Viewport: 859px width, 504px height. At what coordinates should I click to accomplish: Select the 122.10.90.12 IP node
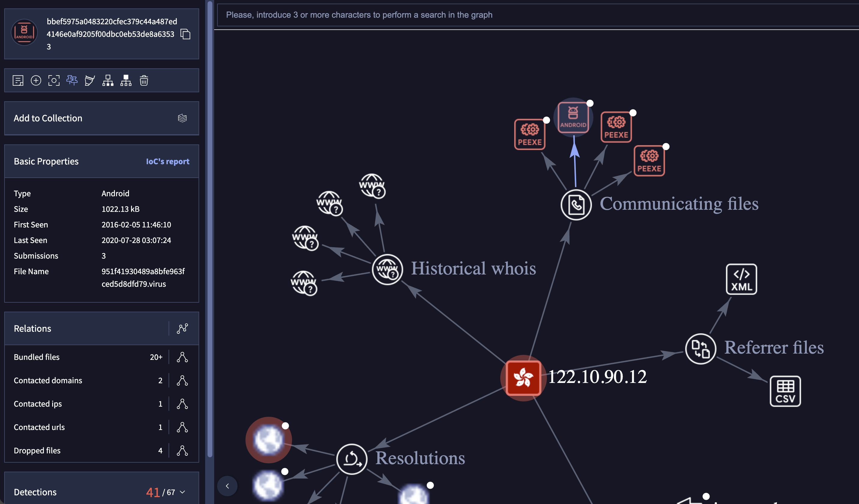(x=523, y=378)
